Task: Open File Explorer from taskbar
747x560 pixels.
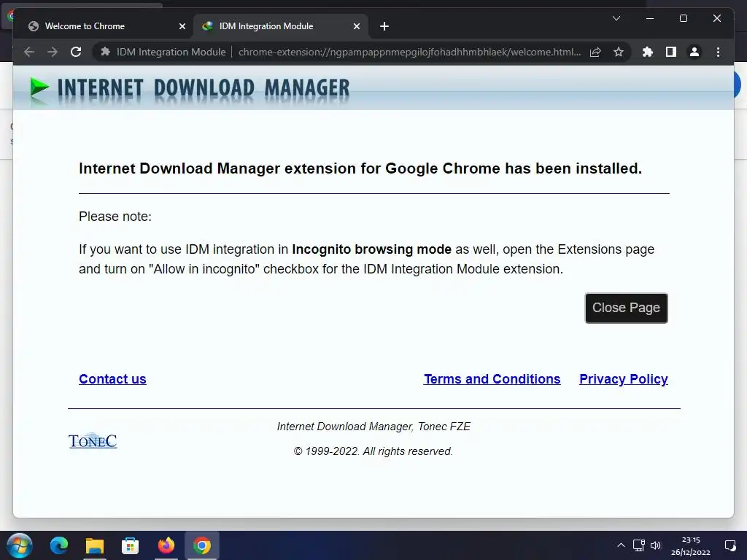Action: click(x=94, y=545)
